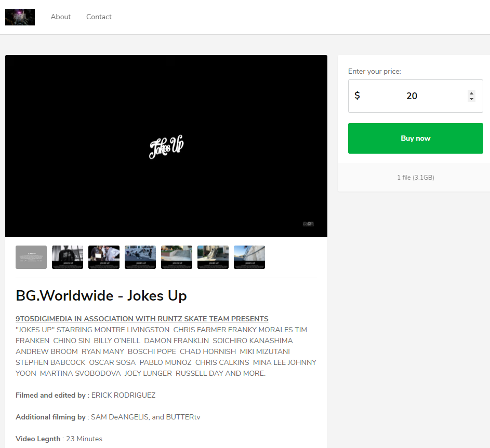Decrease the price with the down arrow
This screenshot has height=448, width=490.
[x=471, y=99]
